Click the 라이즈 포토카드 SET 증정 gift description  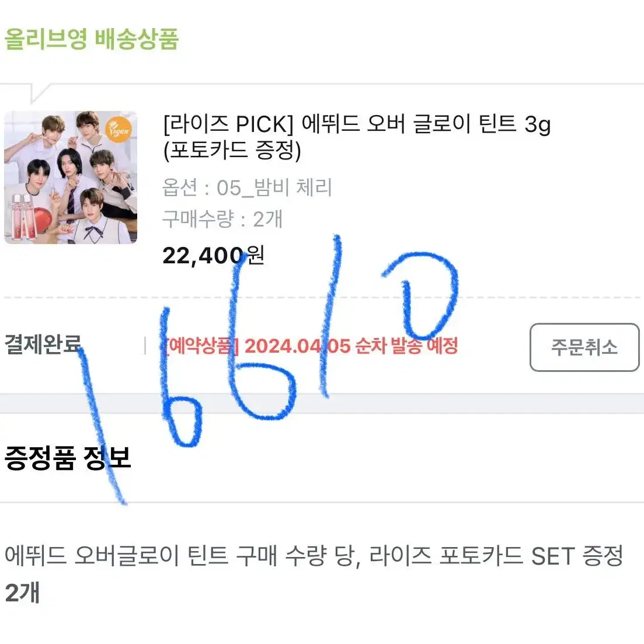496,556
